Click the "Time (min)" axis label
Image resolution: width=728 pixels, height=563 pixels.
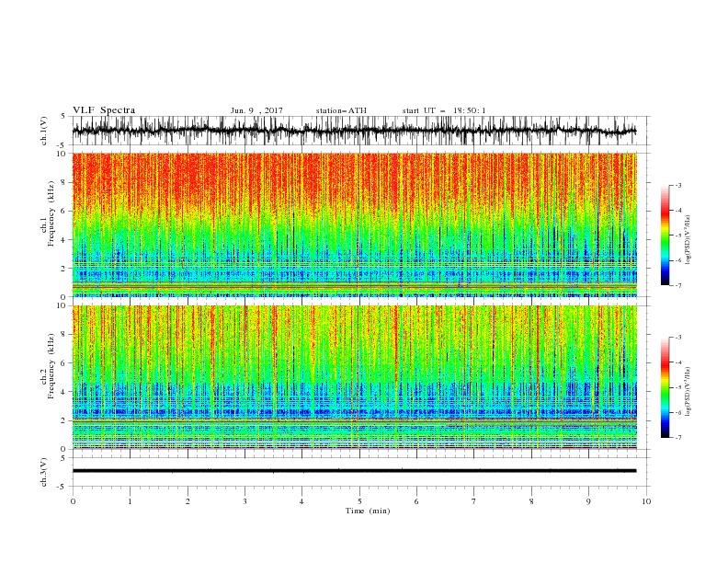368,511
